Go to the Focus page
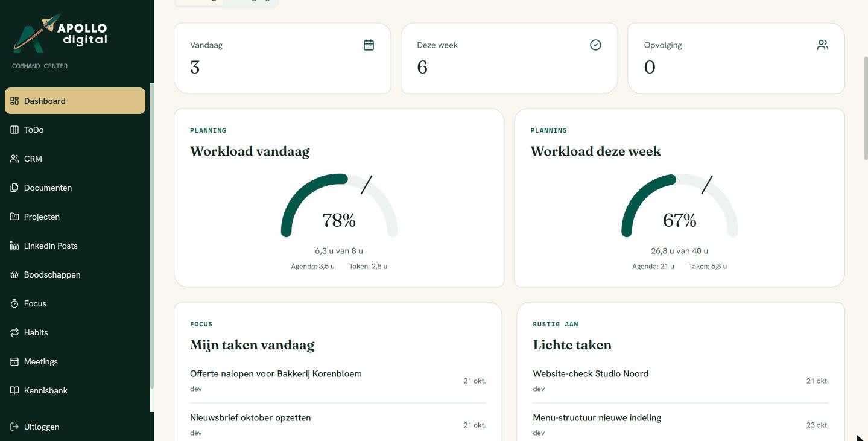Screen dimensions: 868x441 tap(75, 303)
